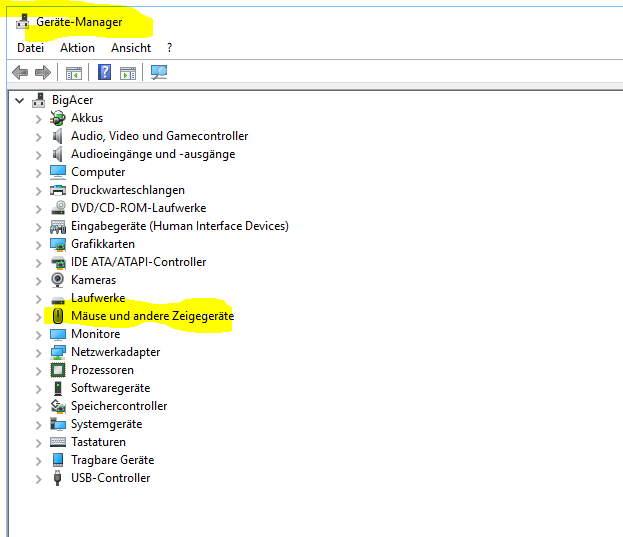Select the Tragbare Geräte category label

click(x=112, y=460)
